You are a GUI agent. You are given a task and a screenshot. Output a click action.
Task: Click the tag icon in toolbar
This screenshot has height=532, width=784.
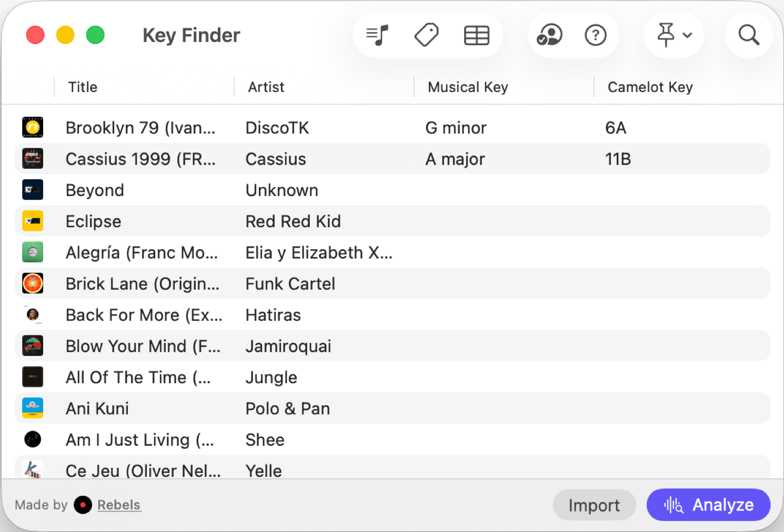pyautogui.click(x=426, y=35)
